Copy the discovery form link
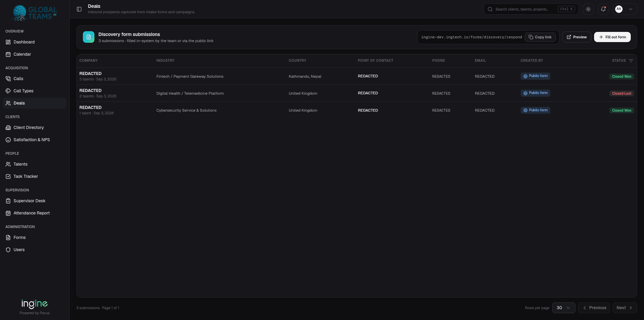 [540, 37]
